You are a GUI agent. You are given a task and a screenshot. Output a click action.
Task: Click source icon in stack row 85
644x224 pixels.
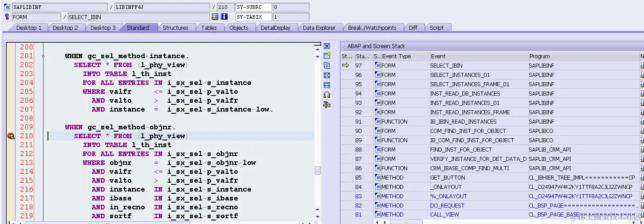378,177
